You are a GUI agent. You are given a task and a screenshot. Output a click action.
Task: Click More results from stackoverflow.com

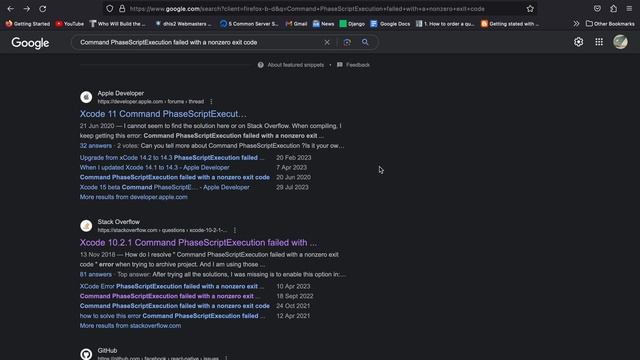pos(131,326)
